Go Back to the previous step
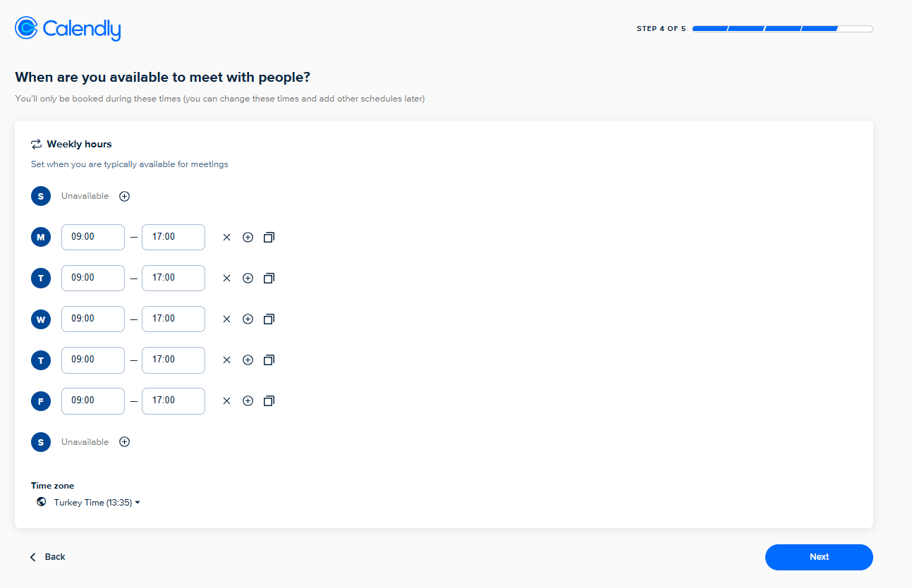 [48, 557]
